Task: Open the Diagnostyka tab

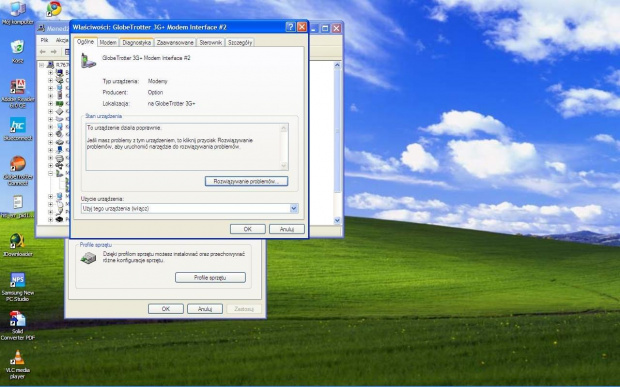Action: 136,42
